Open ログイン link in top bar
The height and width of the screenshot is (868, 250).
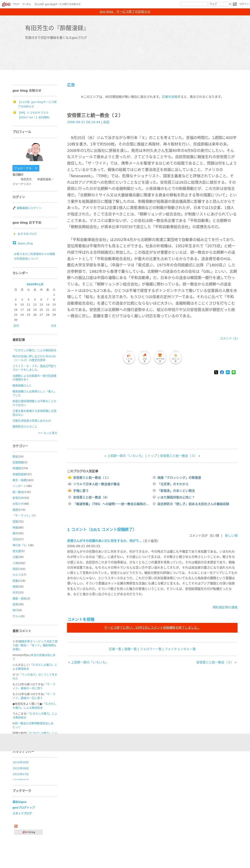[244, 4]
